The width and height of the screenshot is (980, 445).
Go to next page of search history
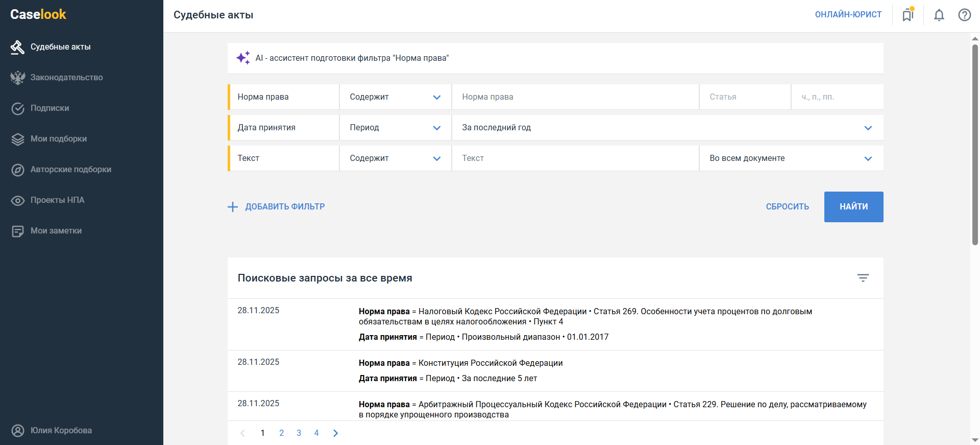pos(335,433)
